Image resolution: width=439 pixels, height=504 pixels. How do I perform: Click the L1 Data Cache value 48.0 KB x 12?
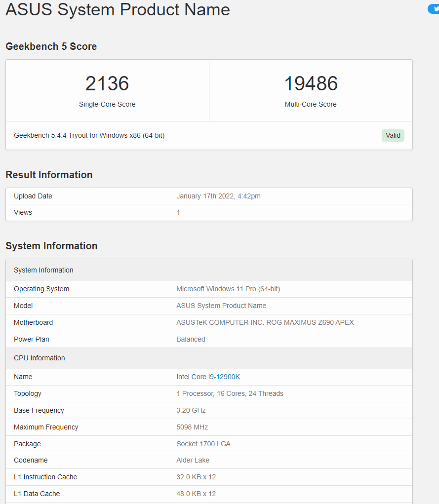click(196, 494)
